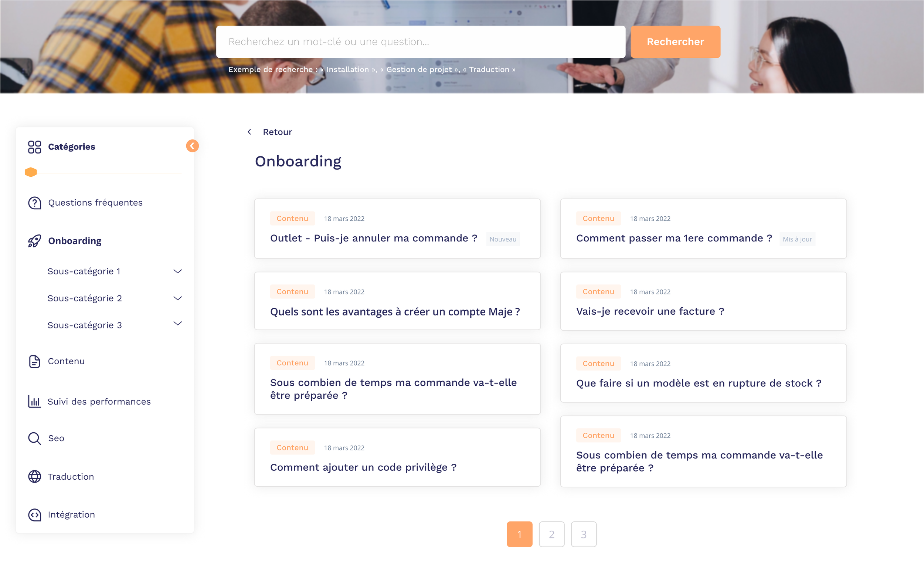Expand Sous-catégorie 1 chevron
Image resolution: width=924 pixels, height=578 pixels.
coord(178,271)
